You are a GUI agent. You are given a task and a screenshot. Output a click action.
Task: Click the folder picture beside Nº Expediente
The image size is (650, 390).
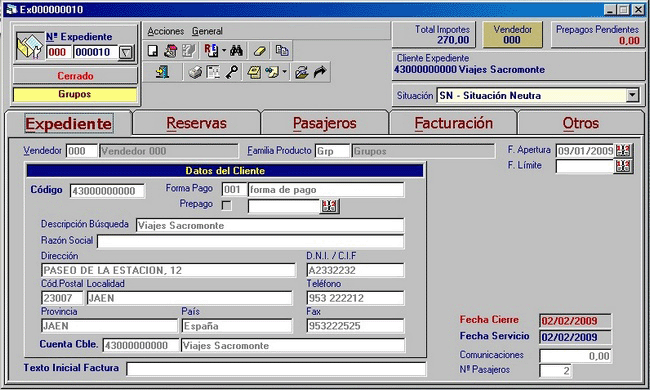[x=29, y=46]
